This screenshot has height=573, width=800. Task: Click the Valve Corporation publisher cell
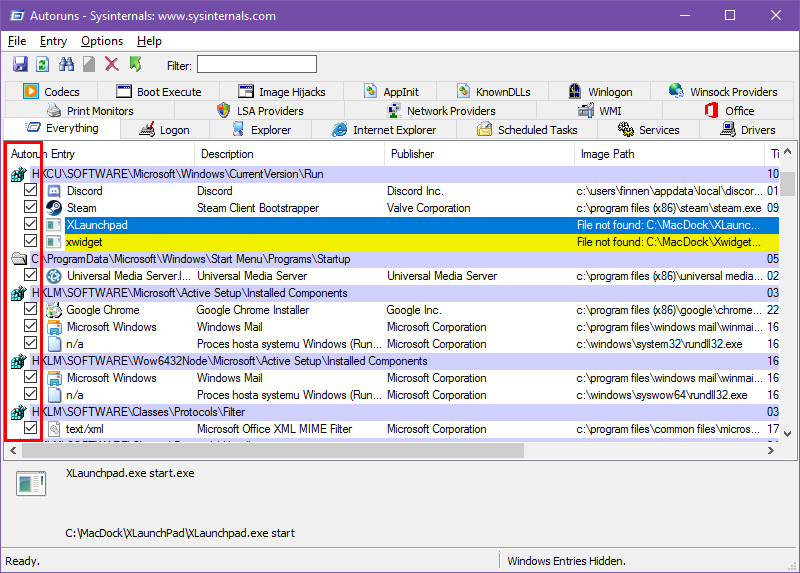[x=429, y=208]
